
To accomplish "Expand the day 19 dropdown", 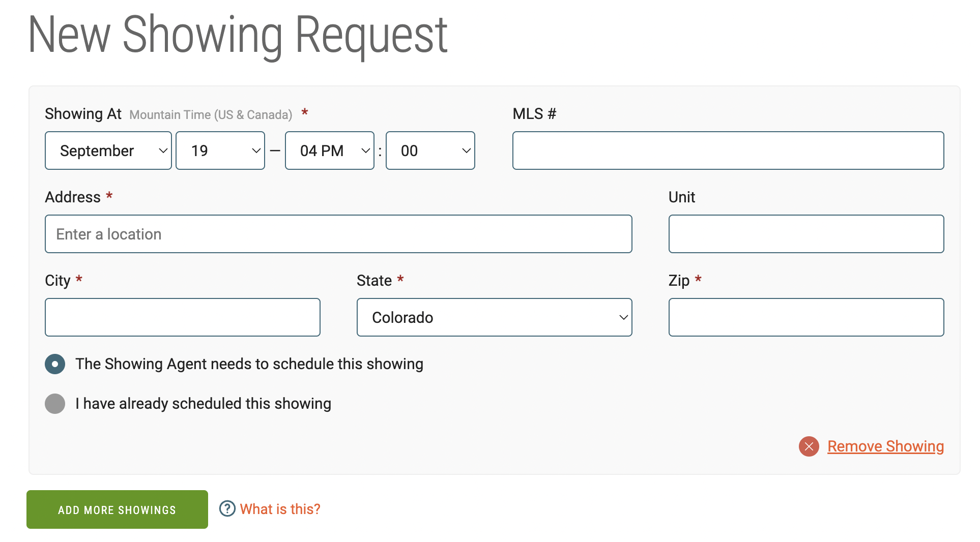I will (220, 150).
